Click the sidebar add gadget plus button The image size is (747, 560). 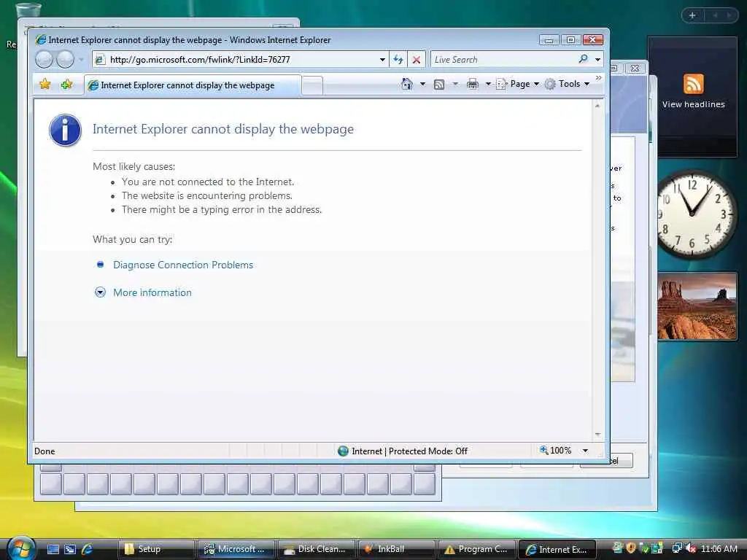tap(692, 15)
